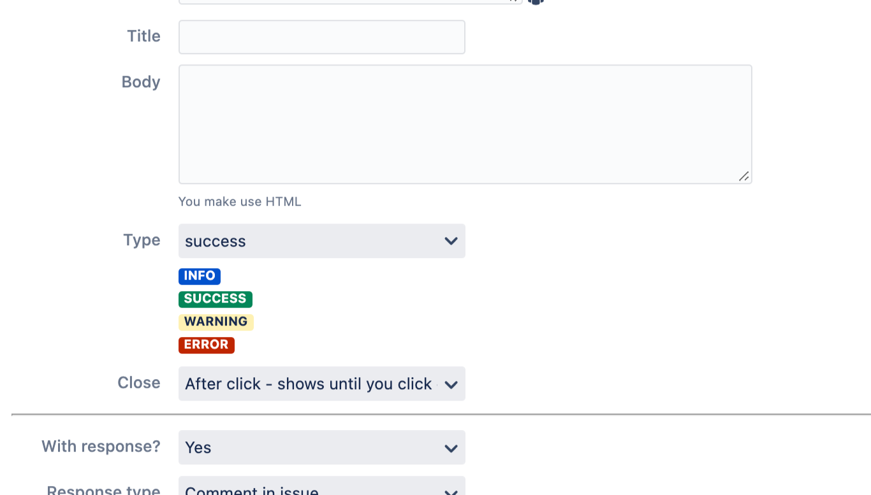Viewport: 871px width, 495px height.
Task: Expand the Close behavior dropdown
Action: click(321, 384)
